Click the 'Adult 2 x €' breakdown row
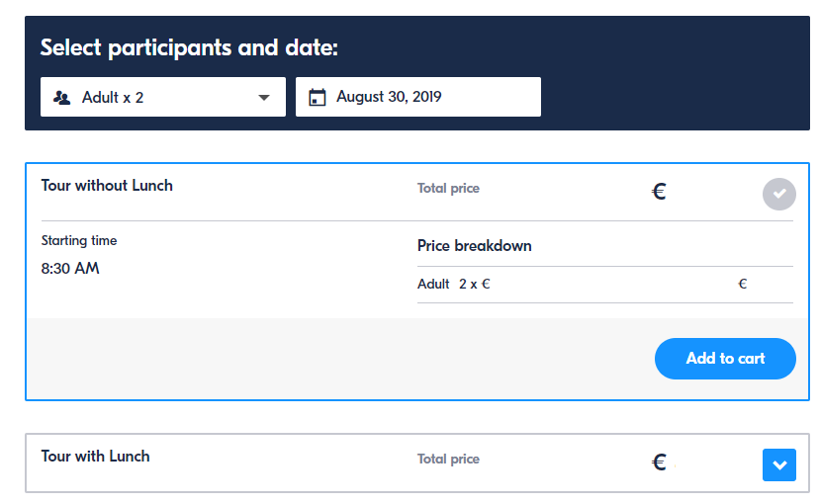The image size is (819, 504). point(454,285)
